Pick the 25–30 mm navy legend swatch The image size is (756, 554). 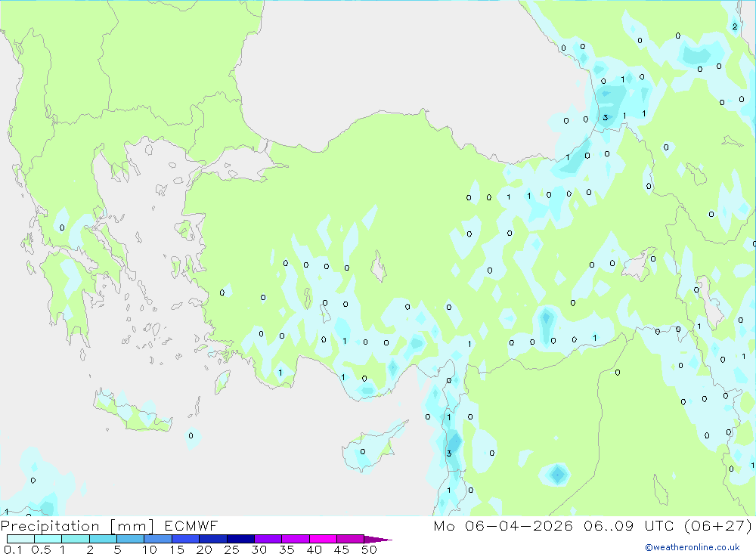(x=240, y=539)
